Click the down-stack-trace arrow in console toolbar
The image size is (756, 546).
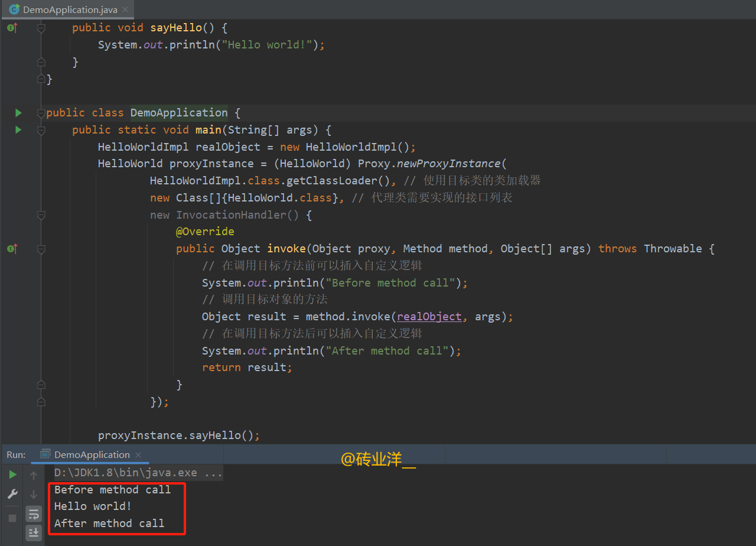tap(34, 493)
